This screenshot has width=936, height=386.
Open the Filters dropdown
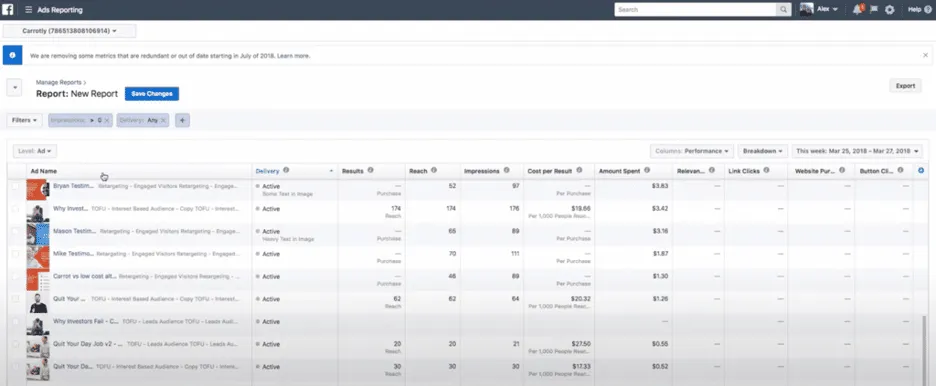24,121
